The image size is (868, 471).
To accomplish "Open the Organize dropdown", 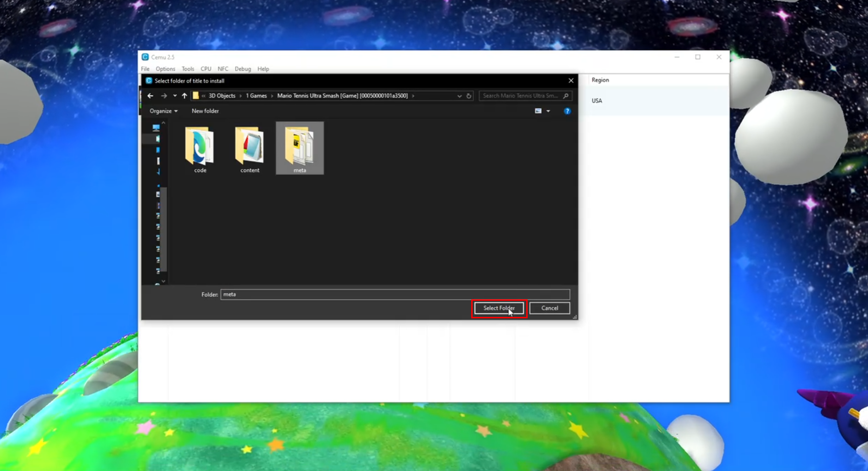I will click(162, 111).
